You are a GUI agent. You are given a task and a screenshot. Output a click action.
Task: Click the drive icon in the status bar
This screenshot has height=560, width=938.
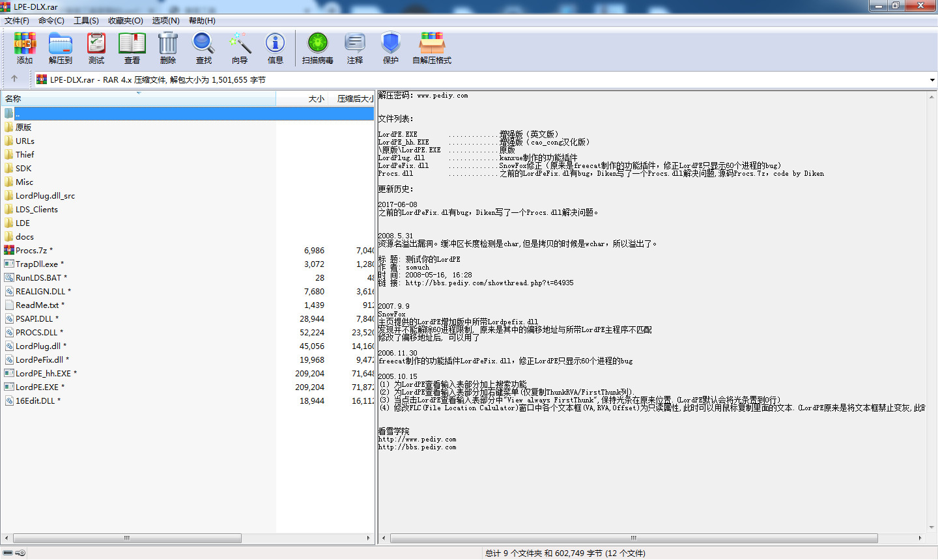click(x=7, y=553)
